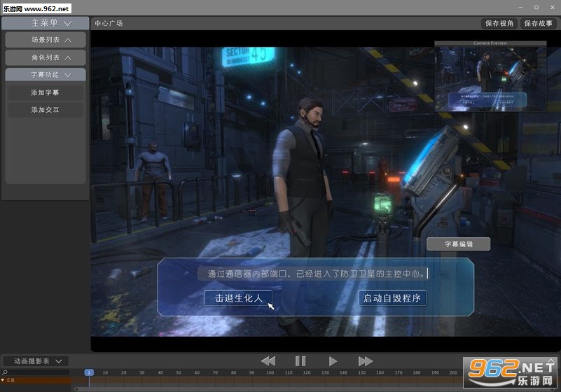Choose the 击退生化人 dialogue option
This screenshot has height=392, width=561.
[238, 298]
